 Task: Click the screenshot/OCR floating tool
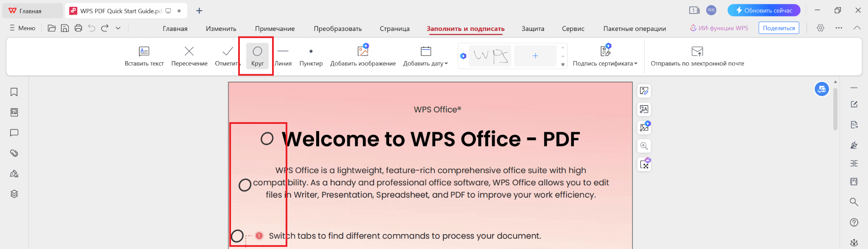click(x=644, y=165)
